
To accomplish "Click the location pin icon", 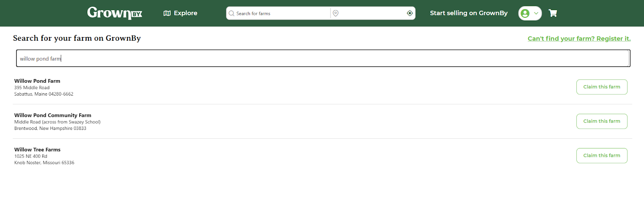I will [336, 13].
